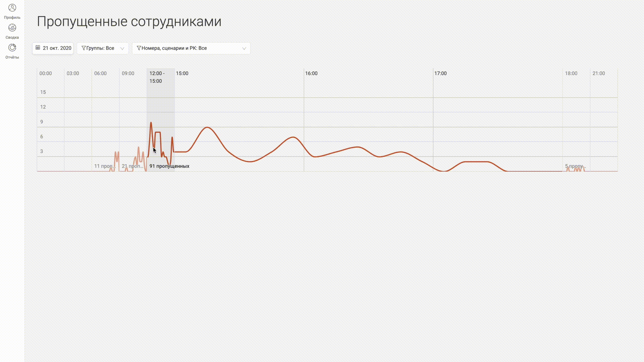Select the 18:00 time interval column
This screenshot has width=644, height=362.
(x=576, y=120)
